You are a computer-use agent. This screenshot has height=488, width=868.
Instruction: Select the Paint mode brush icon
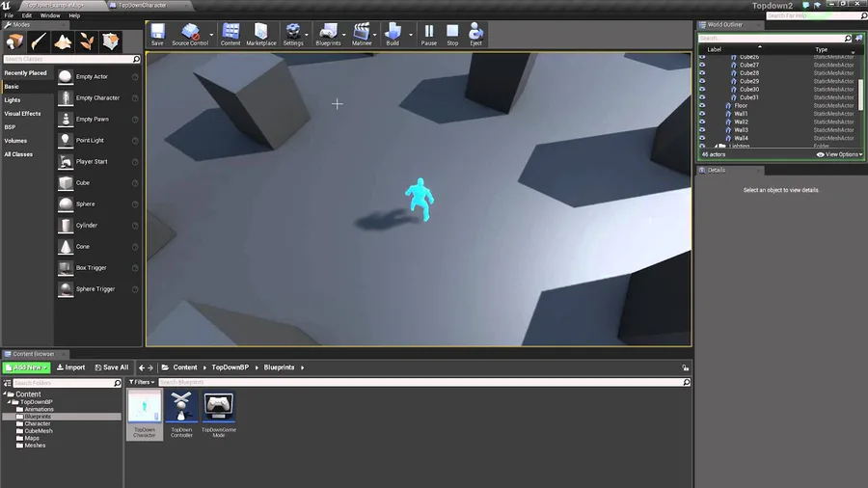(39, 41)
